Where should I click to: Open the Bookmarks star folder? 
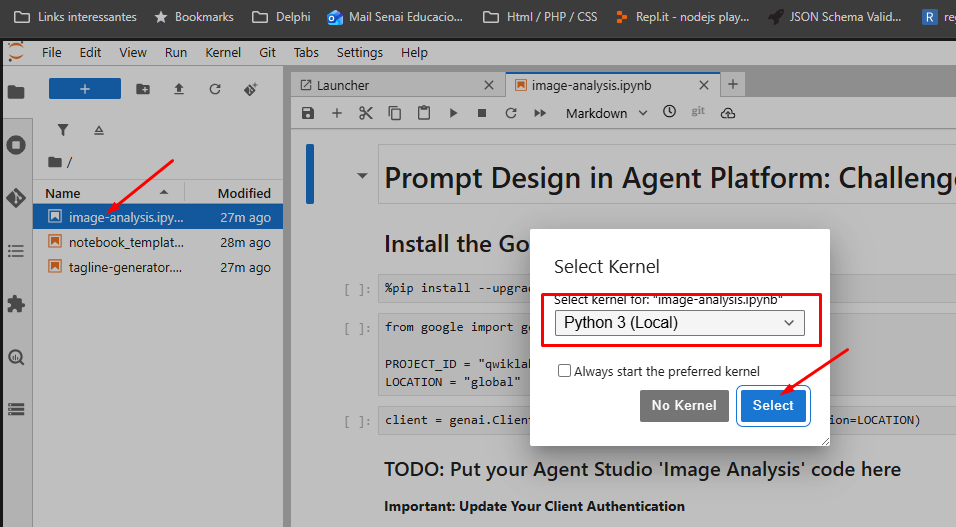point(194,17)
